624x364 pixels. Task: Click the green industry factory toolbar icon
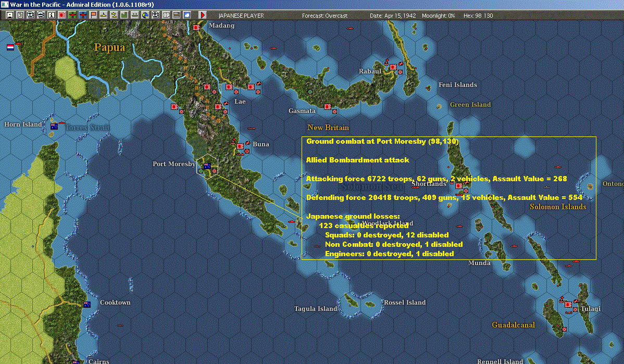124,15
